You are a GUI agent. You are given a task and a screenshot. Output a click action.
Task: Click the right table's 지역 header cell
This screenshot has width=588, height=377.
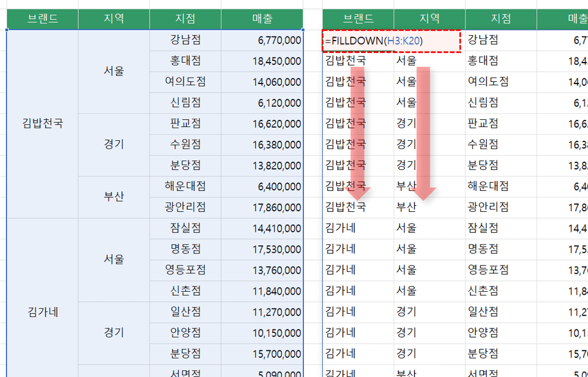click(x=430, y=19)
